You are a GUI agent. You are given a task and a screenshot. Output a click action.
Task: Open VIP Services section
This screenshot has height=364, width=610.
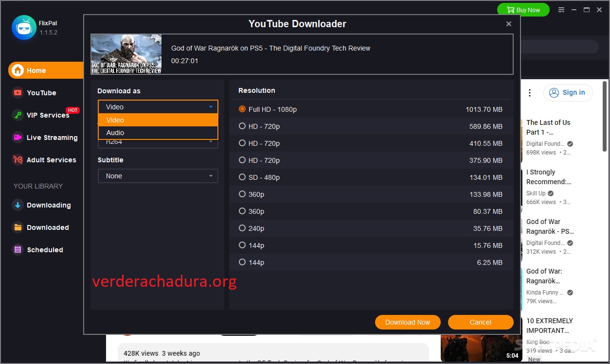(x=48, y=115)
